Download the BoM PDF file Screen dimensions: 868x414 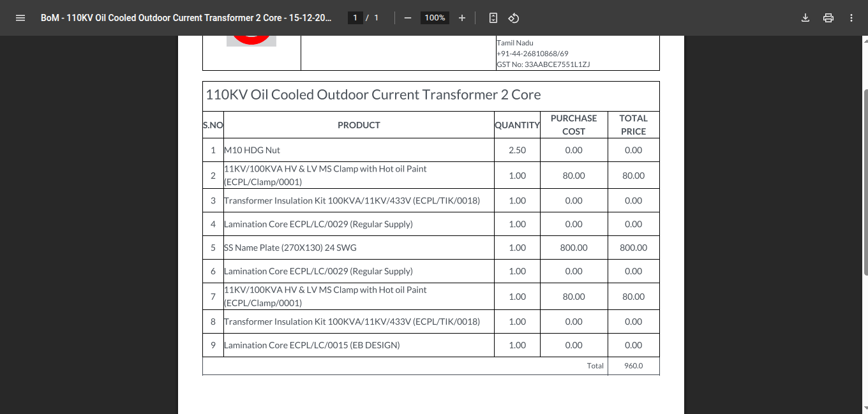pyautogui.click(x=805, y=18)
